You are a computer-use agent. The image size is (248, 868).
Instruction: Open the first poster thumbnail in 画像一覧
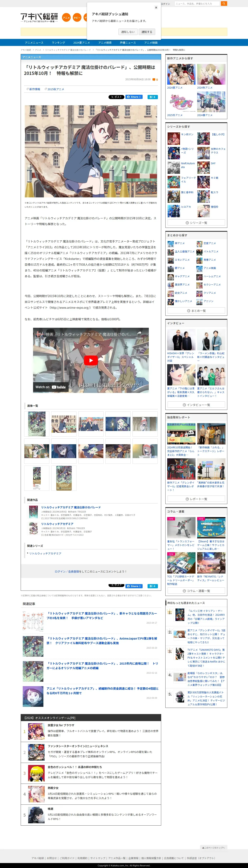point(37,424)
